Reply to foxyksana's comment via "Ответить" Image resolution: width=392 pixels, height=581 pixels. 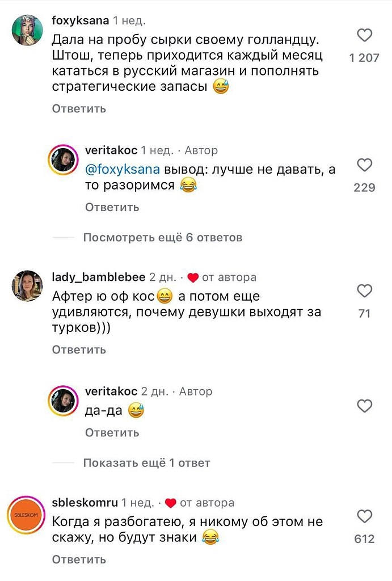(x=79, y=108)
